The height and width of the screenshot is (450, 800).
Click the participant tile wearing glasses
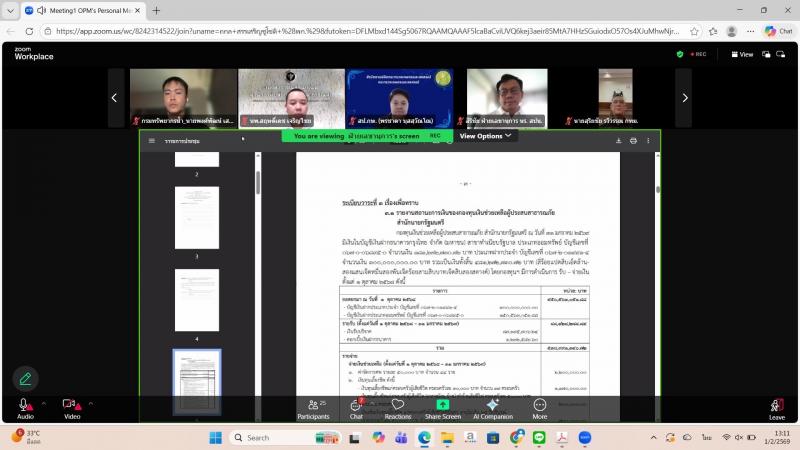click(x=507, y=97)
